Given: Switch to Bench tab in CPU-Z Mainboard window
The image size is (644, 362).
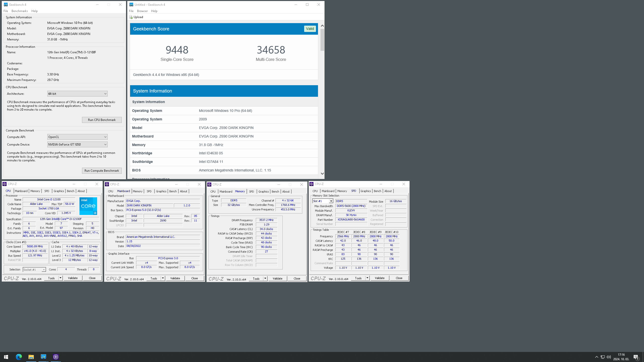Looking at the screenshot, I should [173, 191].
